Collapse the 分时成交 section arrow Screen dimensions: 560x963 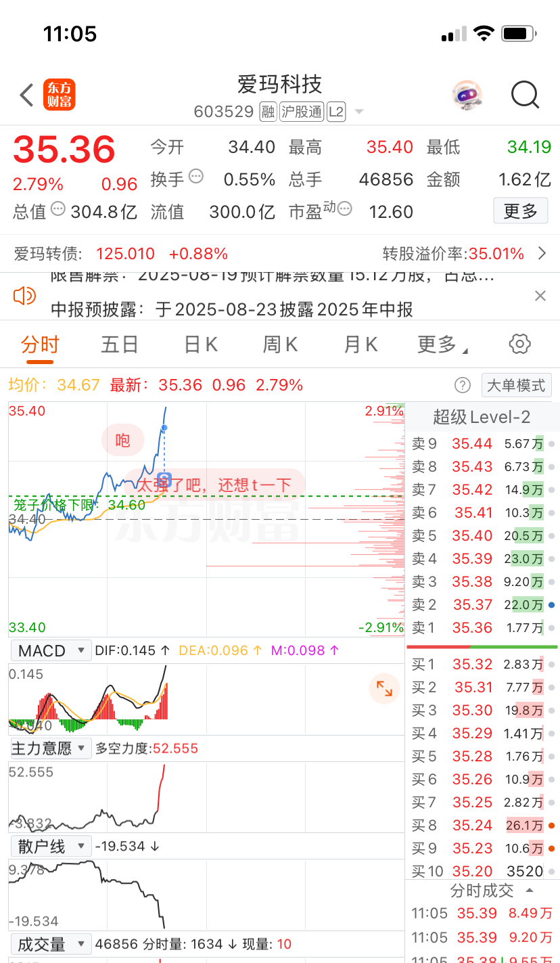tap(530, 890)
